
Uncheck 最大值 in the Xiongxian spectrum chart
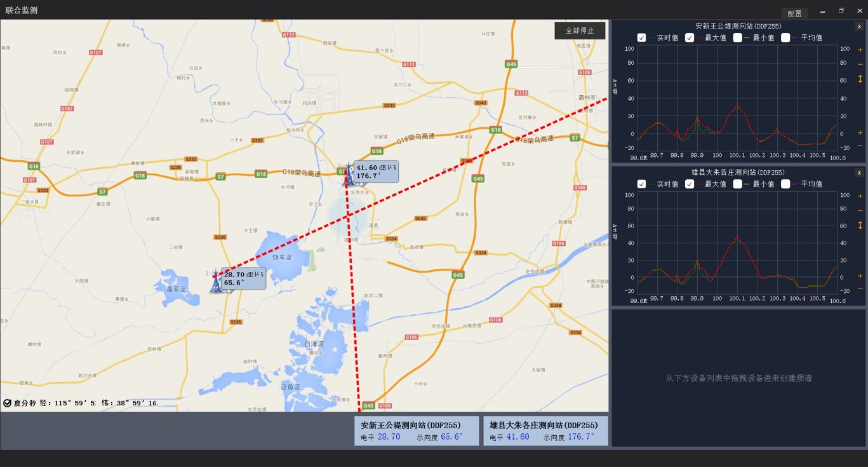click(x=690, y=184)
